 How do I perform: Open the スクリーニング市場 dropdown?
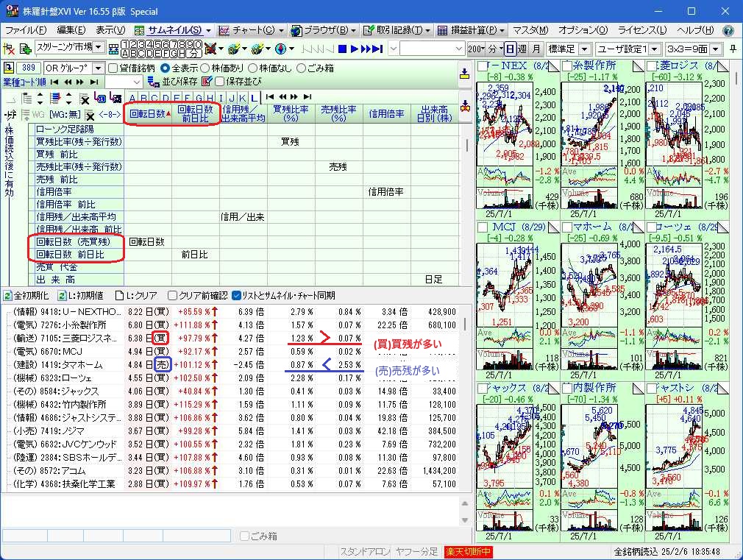point(99,47)
